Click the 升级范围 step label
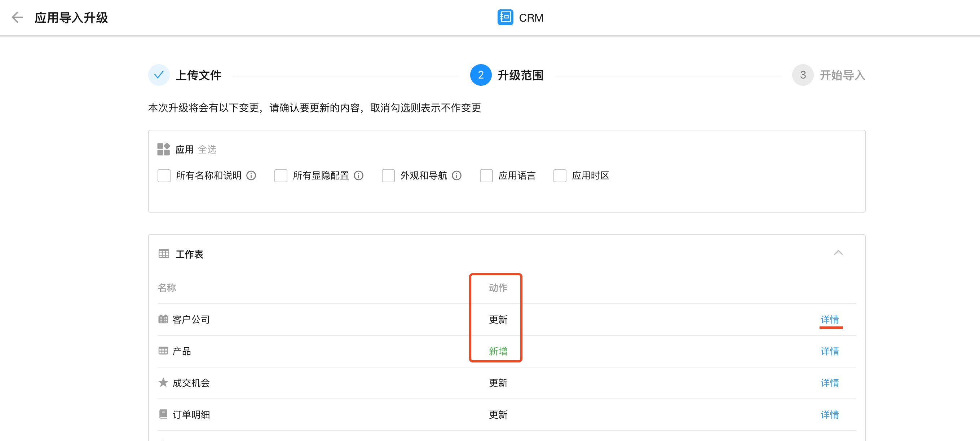 tap(520, 75)
